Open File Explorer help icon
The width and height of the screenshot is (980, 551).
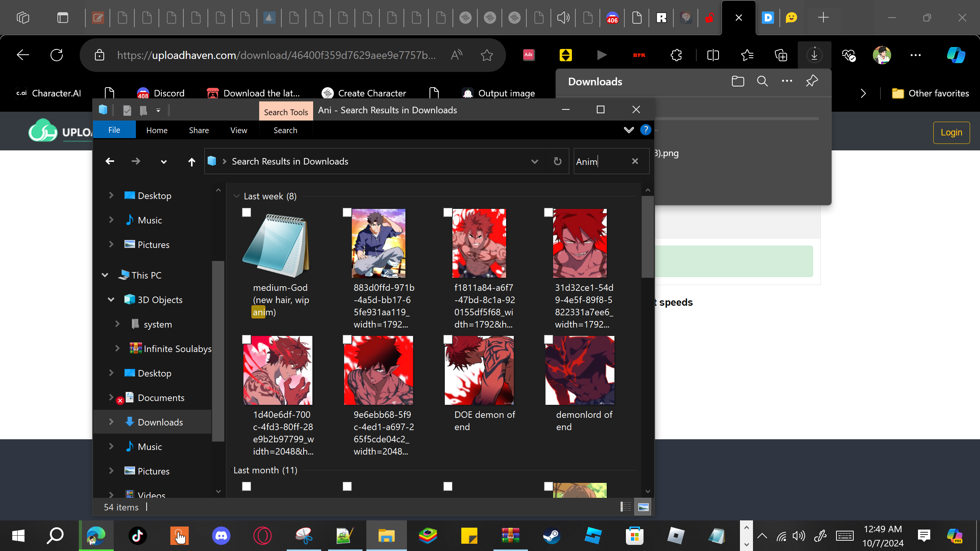[645, 130]
